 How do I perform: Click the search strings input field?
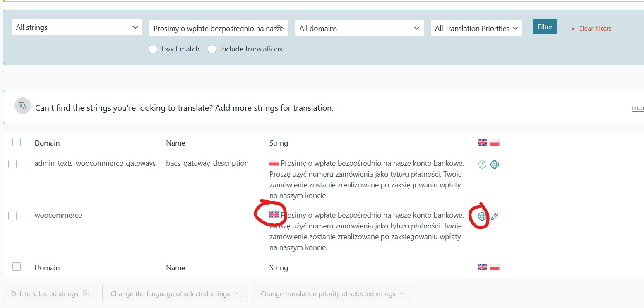pos(219,28)
